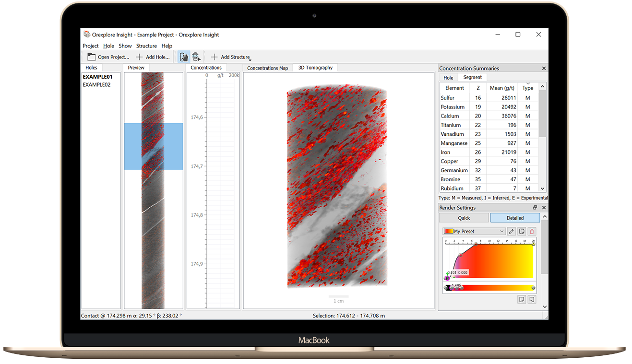Switch to the Concentrations Map tab
The width and height of the screenshot is (632, 364).
pyautogui.click(x=267, y=68)
